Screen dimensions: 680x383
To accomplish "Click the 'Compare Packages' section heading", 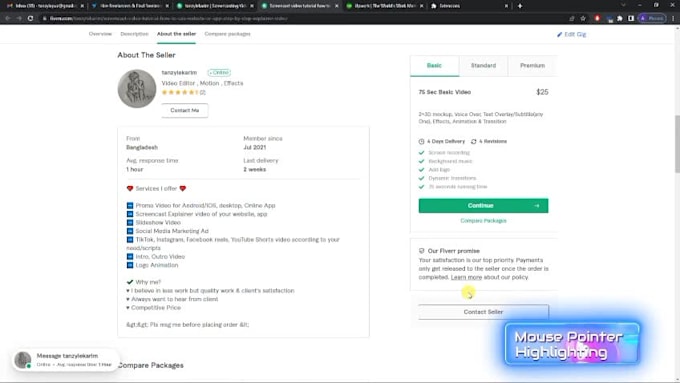I will click(150, 365).
